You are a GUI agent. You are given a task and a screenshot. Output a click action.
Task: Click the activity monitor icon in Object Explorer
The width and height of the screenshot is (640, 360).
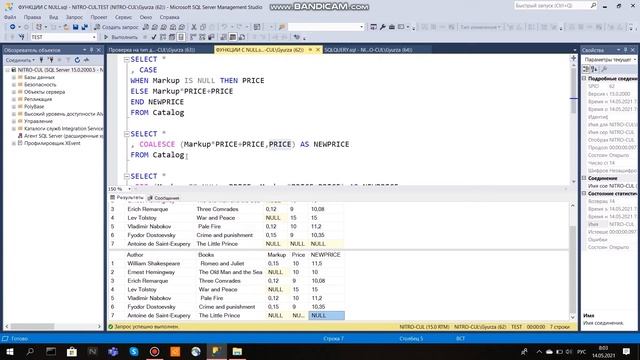click(x=86, y=60)
